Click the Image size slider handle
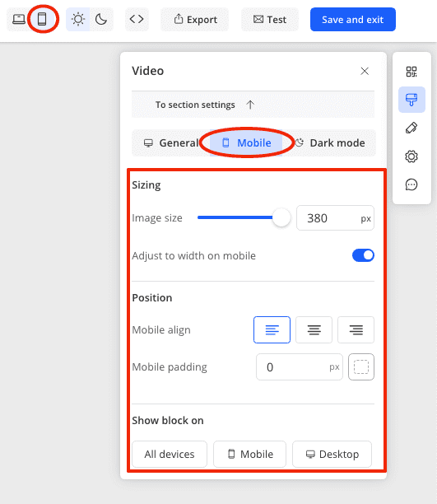437x504 pixels. (x=281, y=217)
